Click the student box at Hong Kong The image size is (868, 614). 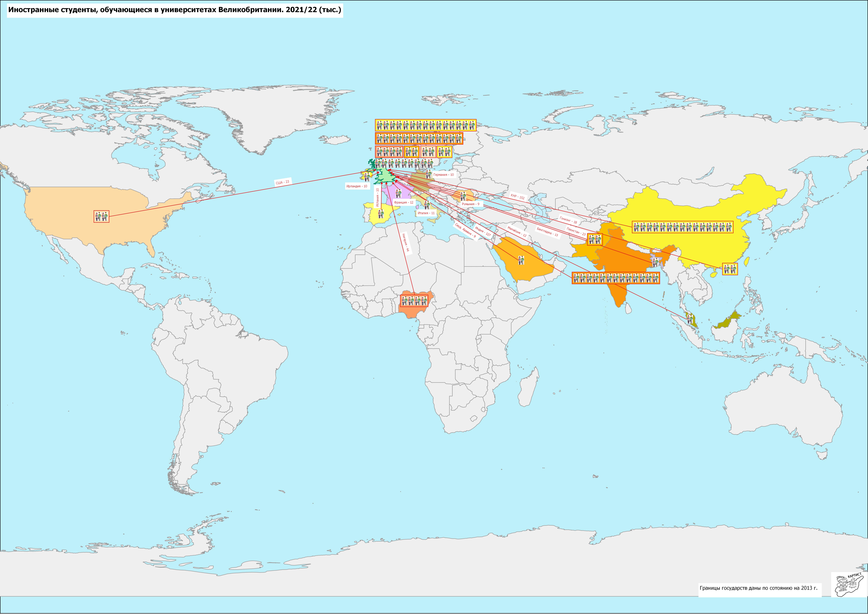(x=730, y=269)
